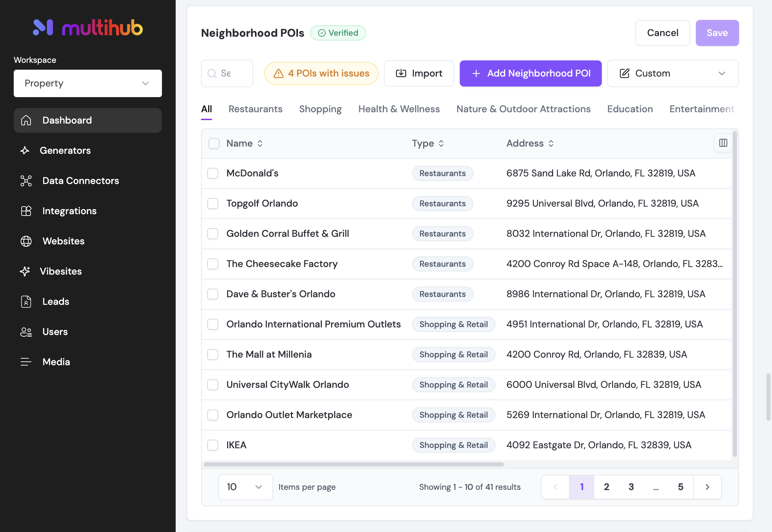The width and height of the screenshot is (772, 532).
Task: Sort by Address column arrows
Action: [x=551, y=143]
